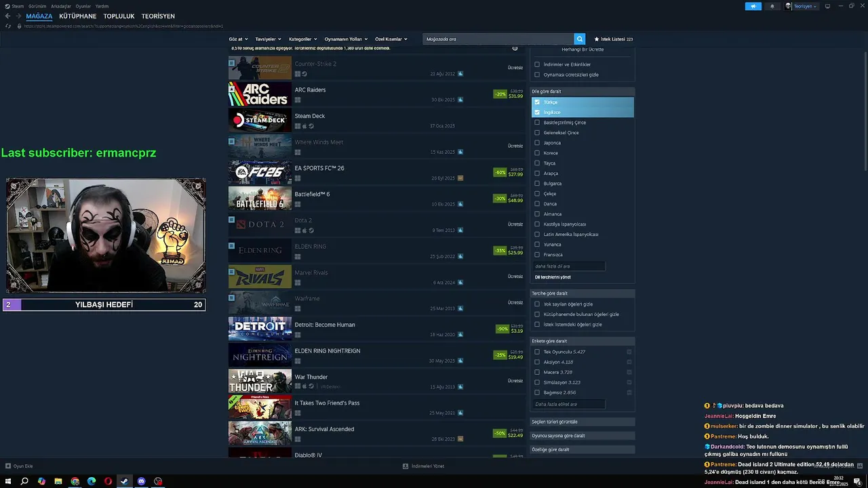
Task: Click the star icon beside İstek Listesi
Action: (x=597, y=39)
